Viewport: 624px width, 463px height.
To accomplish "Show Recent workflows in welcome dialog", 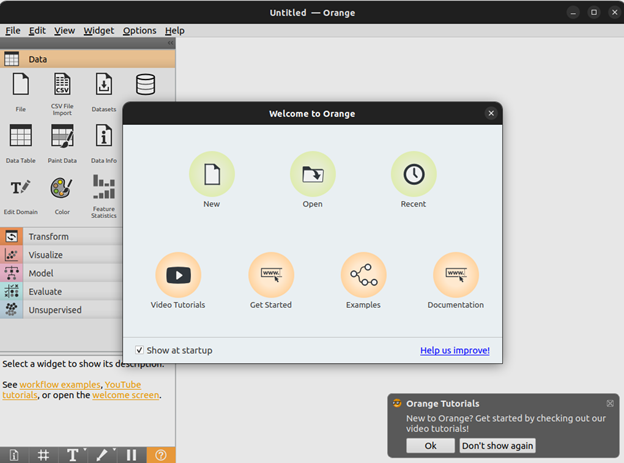I will point(413,174).
